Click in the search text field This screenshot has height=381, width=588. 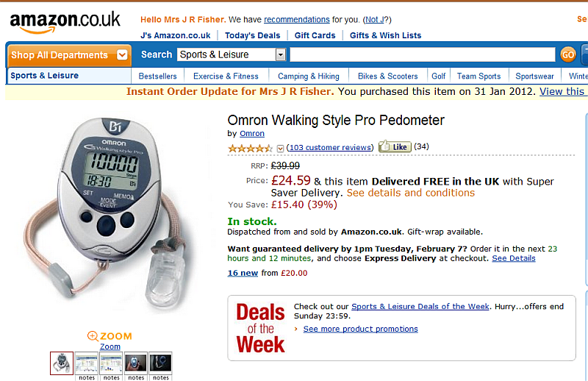422,55
